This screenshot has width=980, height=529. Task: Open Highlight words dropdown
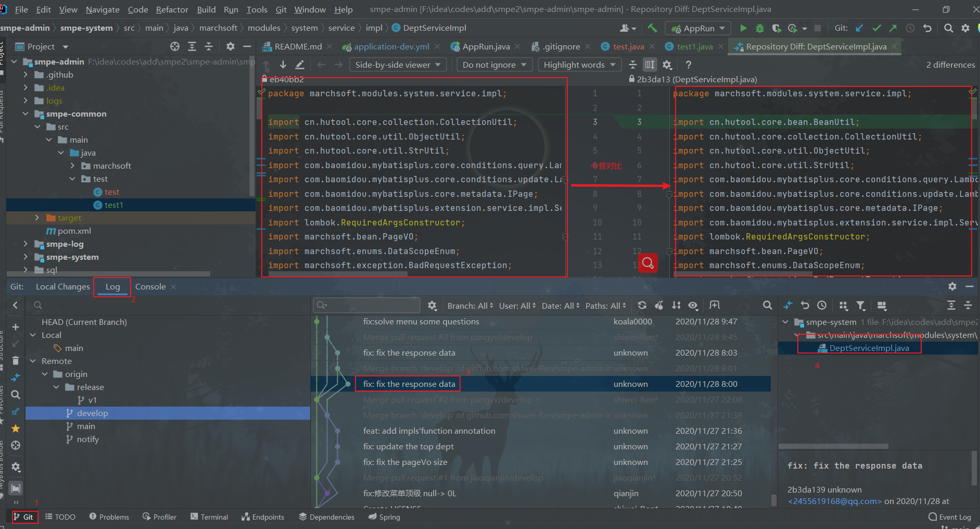point(580,65)
